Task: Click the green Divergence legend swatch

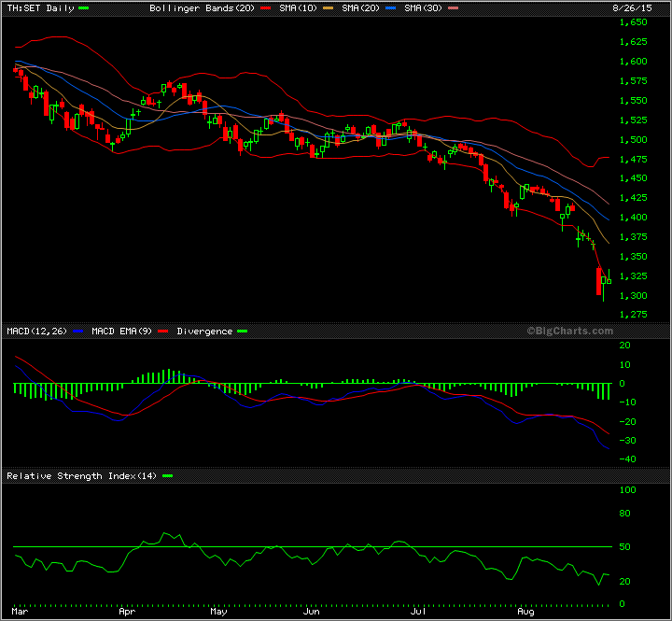Action: point(243,332)
